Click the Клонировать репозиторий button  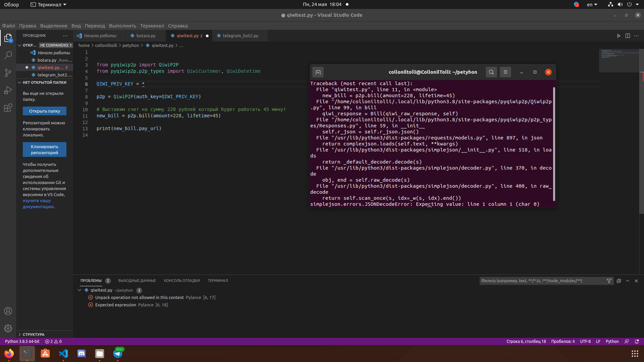coord(45,150)
